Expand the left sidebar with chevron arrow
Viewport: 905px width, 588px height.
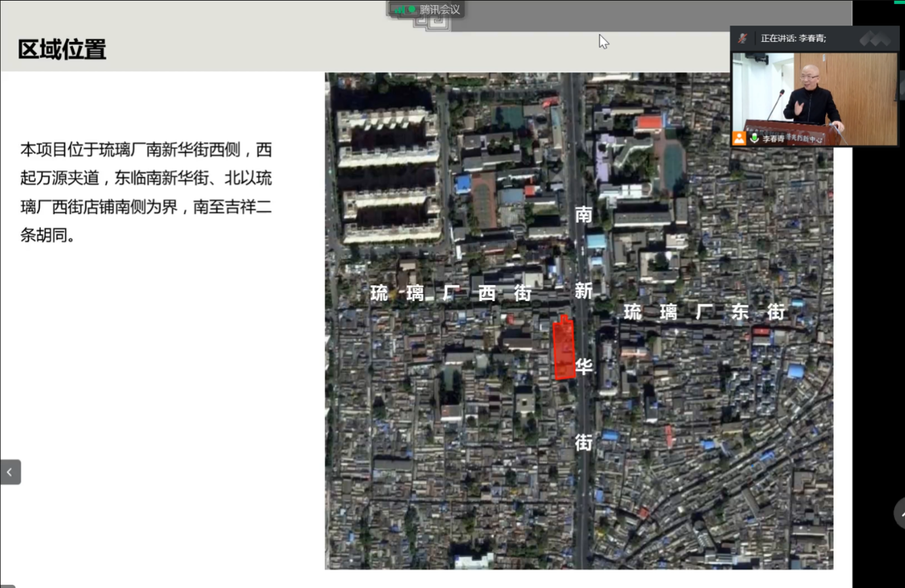(10, 472)
